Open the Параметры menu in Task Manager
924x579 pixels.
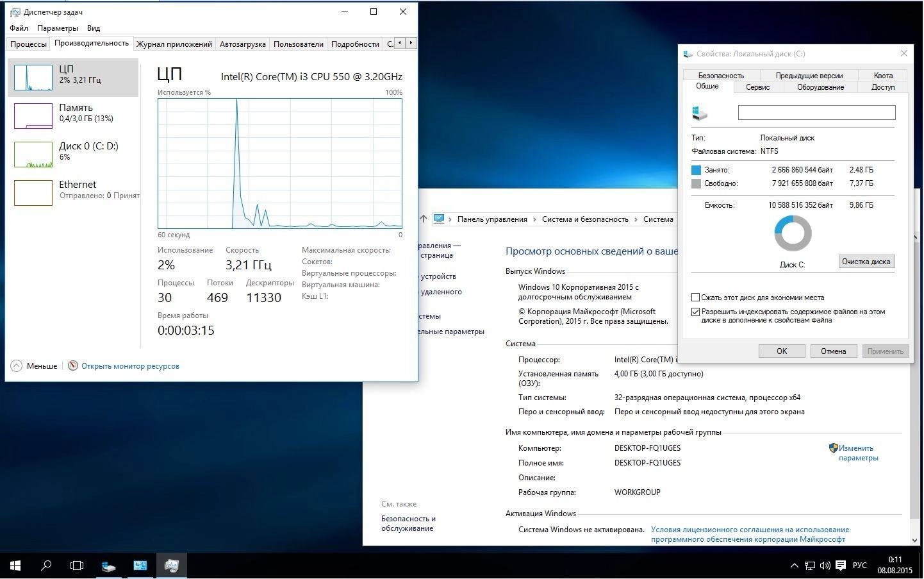[58, 28]
